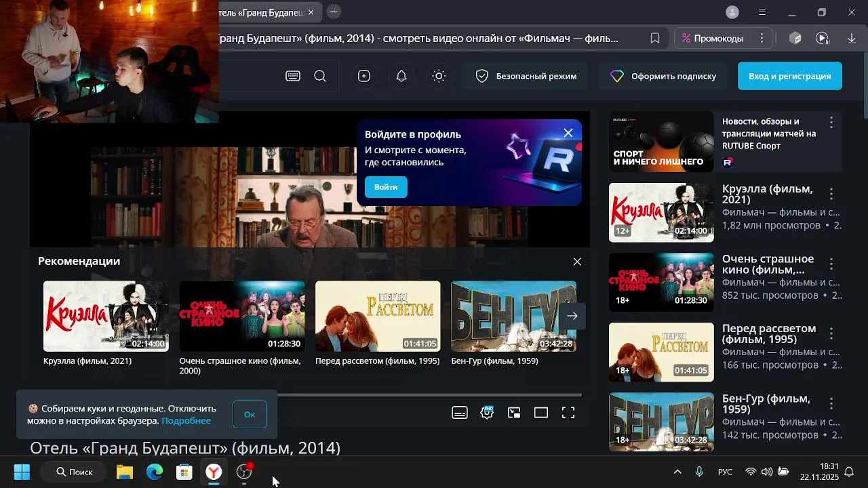
Task: Open browser profile avatar icon
Action: point(732,12)
